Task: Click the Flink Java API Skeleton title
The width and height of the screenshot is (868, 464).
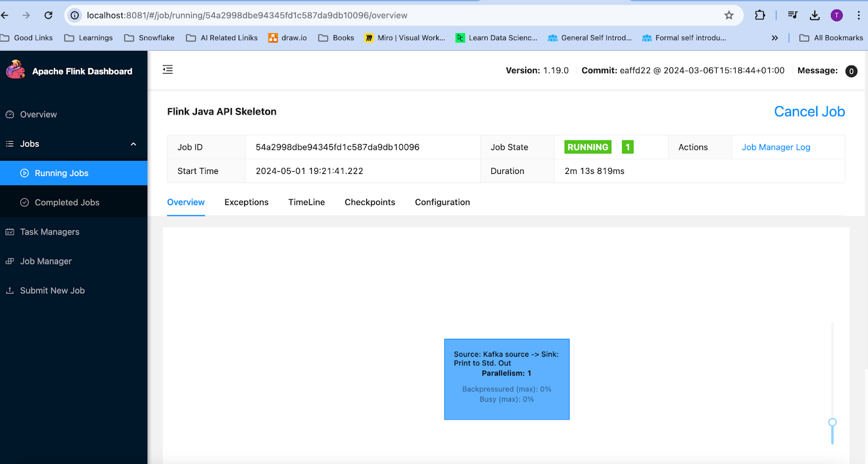Action: pos(222,112)
